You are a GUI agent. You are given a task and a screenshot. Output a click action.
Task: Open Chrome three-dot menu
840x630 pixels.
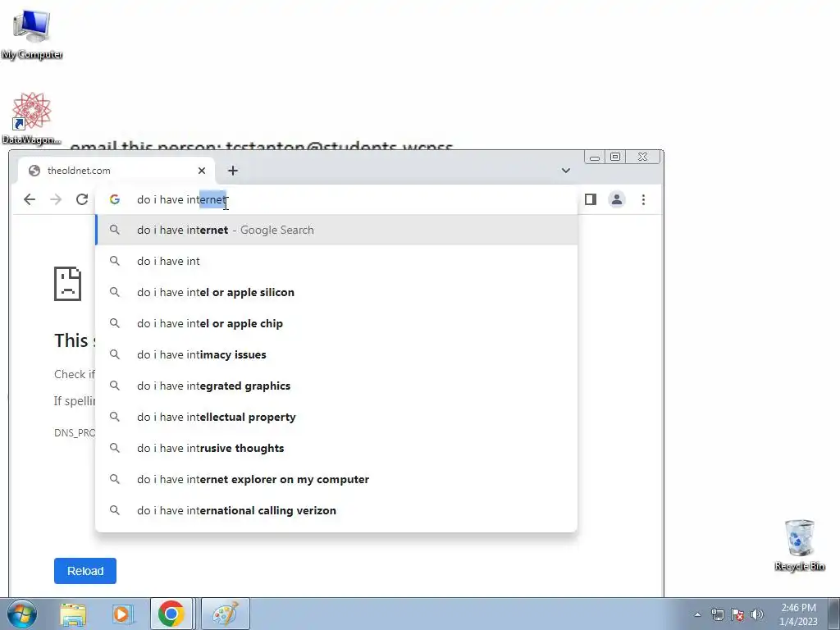[643, 199]
